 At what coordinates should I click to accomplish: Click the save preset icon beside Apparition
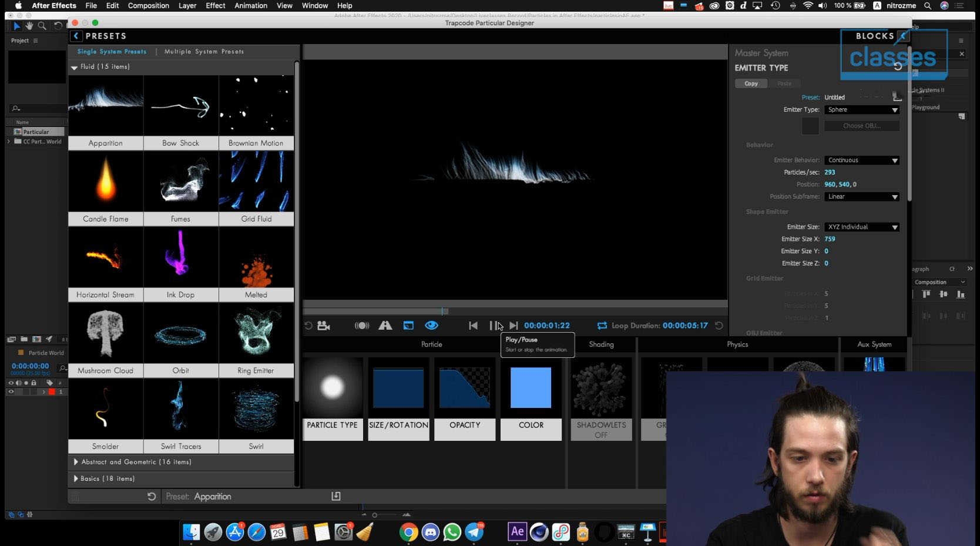pyautogui.click(x=336, y=497)
